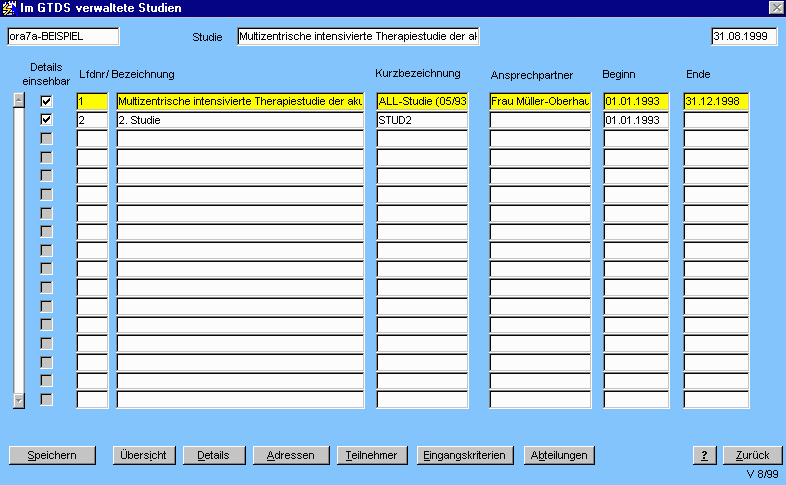Click the Abteilungen button
786x485 pixels.
pyautogui.click(x=559, y=455)
